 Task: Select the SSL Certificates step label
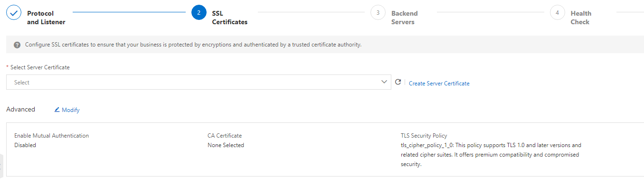(x=230, y=18)
